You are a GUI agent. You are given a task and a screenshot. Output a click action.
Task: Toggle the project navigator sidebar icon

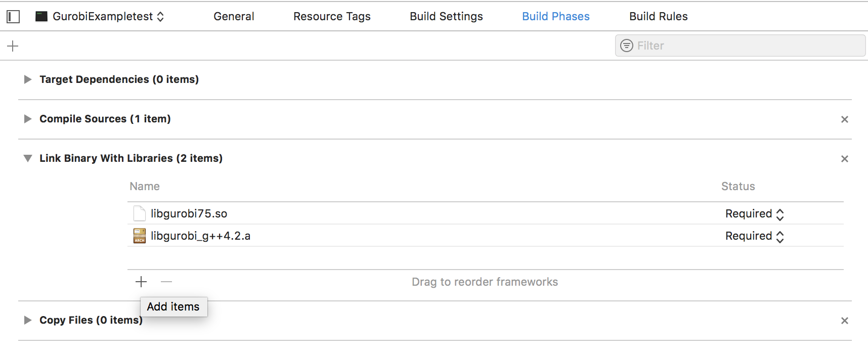point(13,17)
